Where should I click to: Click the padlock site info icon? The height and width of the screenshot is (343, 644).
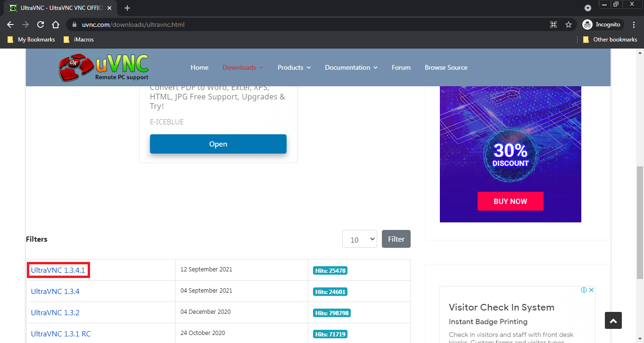[74, 24]
